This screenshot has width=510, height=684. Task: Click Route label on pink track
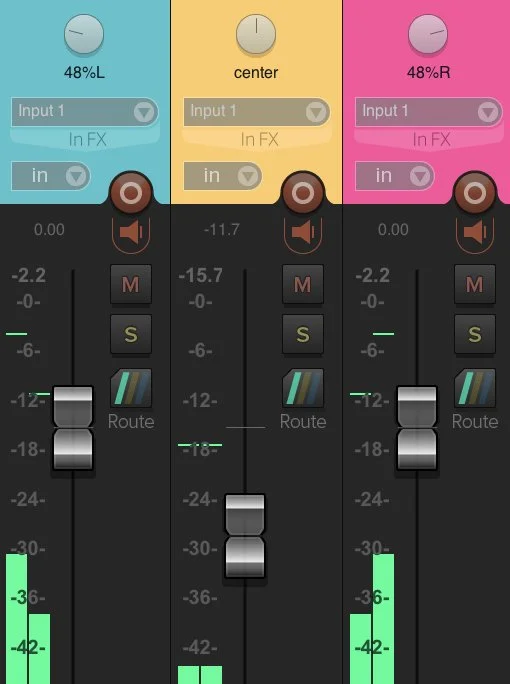pos(475,421)
